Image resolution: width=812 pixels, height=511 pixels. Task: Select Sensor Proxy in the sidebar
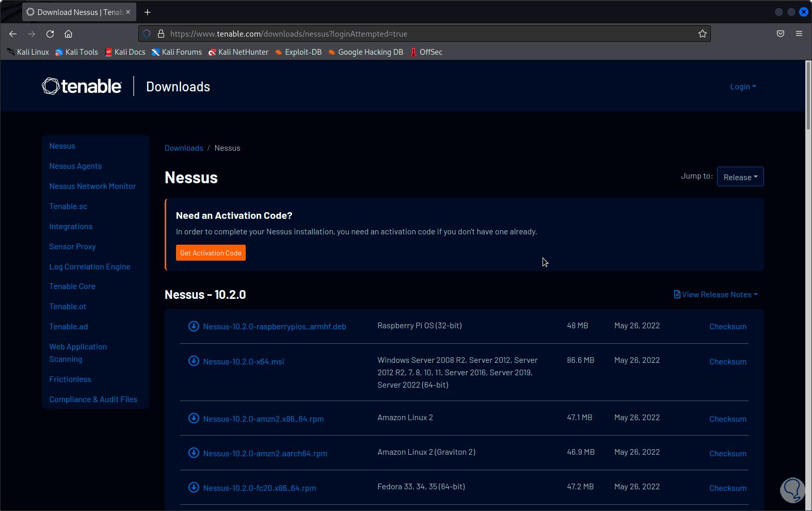(72, 247)
